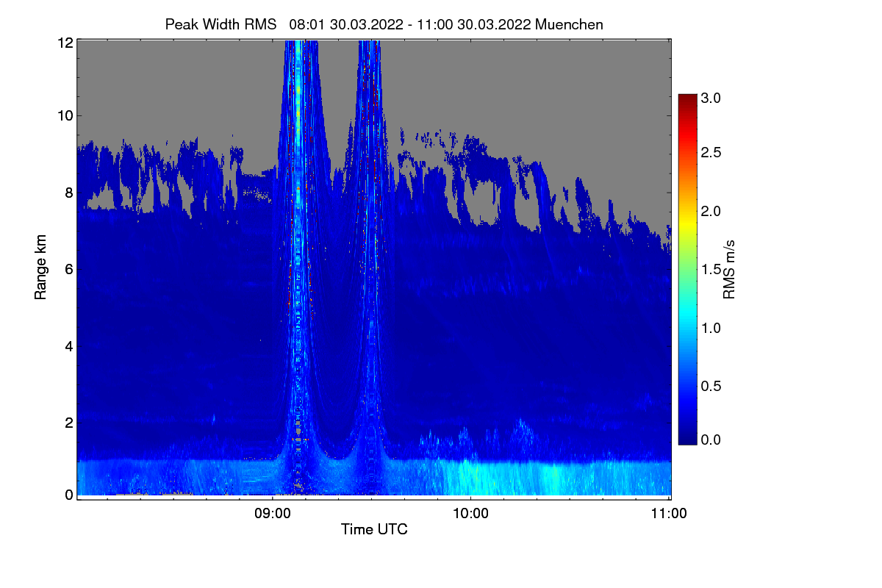This screenshot has width=882, height=588.
Task: Click the colorbar value '0.0'
Action: tap(711, 440)
